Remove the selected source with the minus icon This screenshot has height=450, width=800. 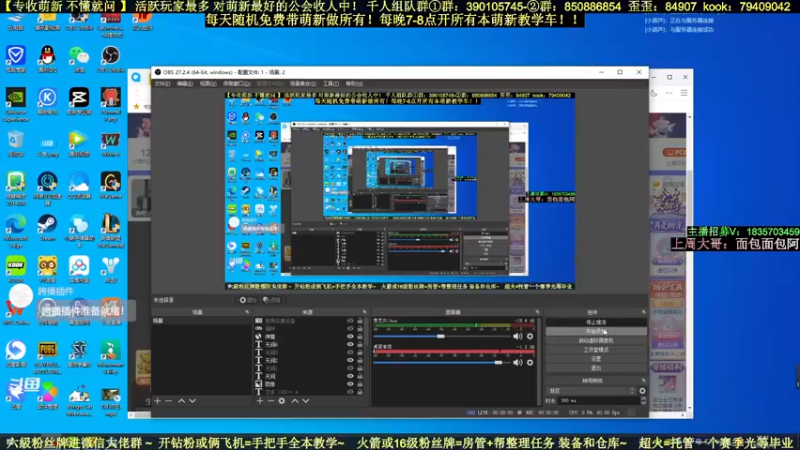(270, 401)
